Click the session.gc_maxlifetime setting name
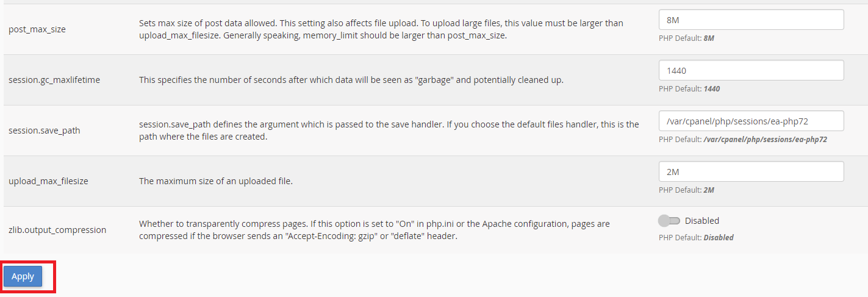This screenshot has width=868, height=297. pos(54,80)
